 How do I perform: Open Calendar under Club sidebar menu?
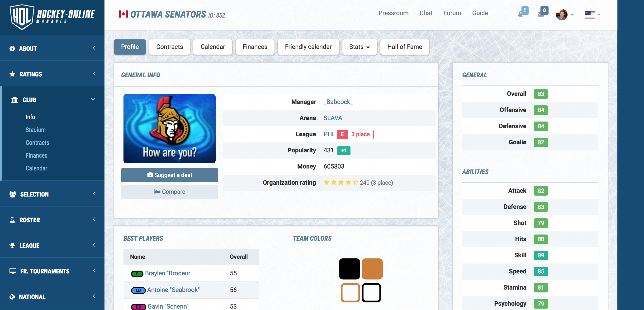point(37,168)
